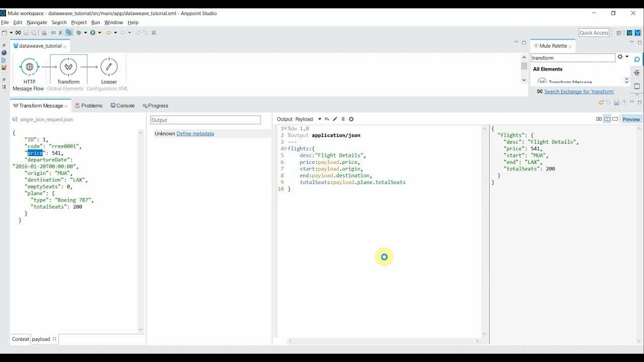Click the add new target icon beside Payload
The width and height of the screenshot is (644, 362).
pos(327,119)
